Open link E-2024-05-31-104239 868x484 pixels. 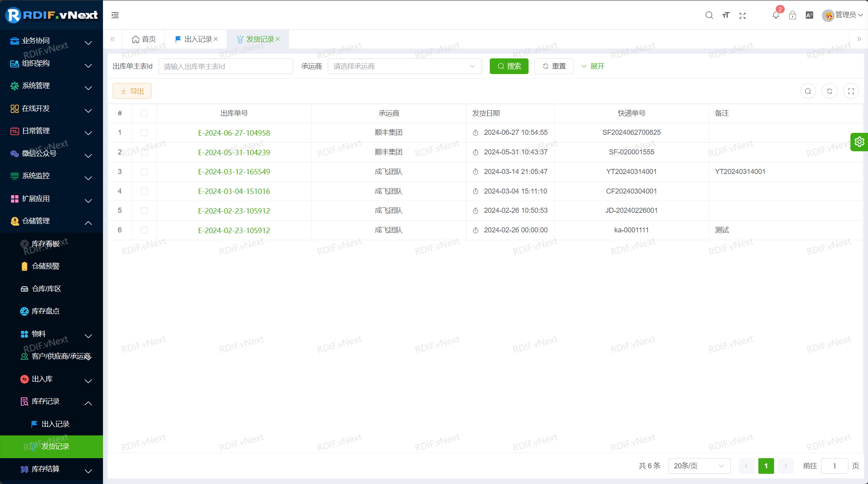[x=234, y=152]
